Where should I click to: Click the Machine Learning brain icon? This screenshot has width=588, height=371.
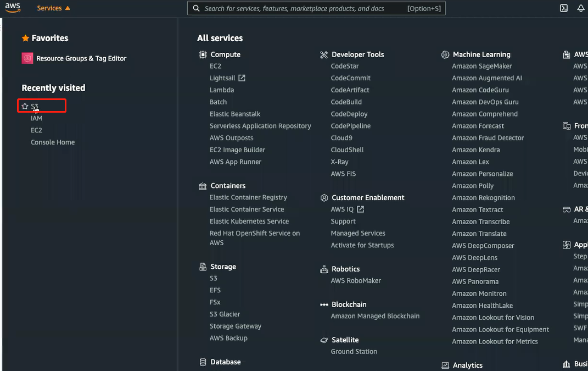[x=445, y=55]
